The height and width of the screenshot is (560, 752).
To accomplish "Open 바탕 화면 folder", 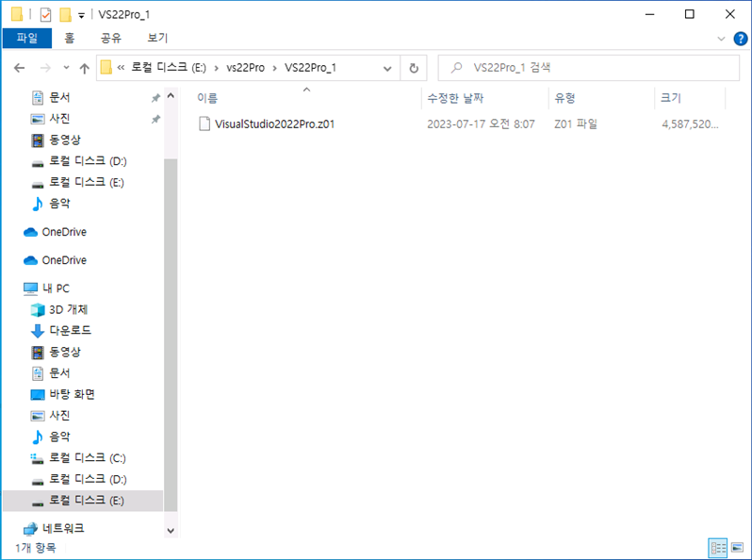I will pyautogui.click(x=72, y=394).
